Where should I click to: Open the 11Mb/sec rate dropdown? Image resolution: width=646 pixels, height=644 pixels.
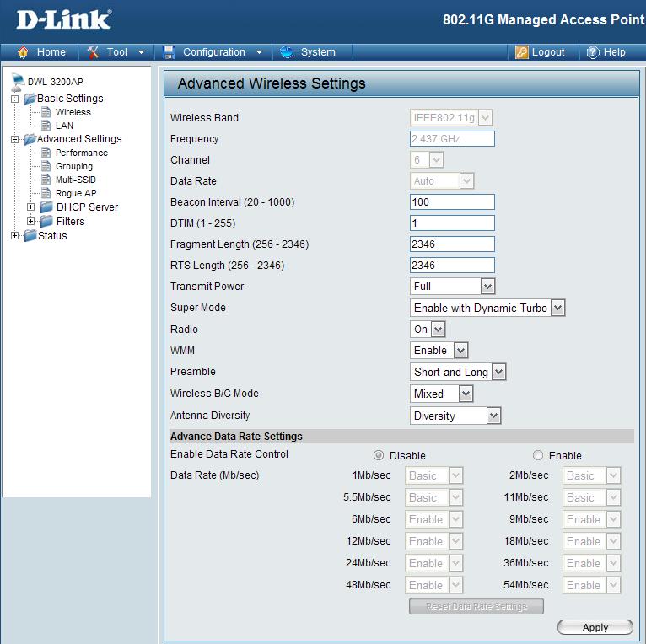(592, 497)
